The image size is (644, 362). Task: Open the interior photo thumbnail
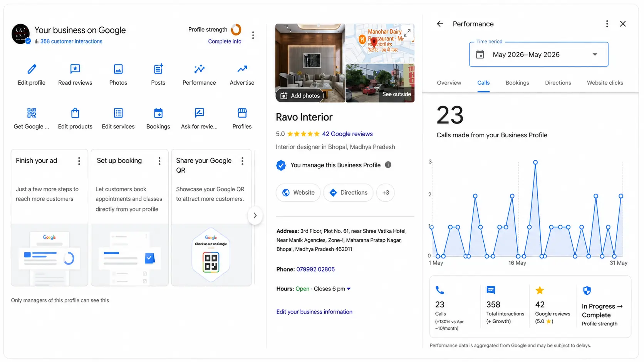[310, 63]
